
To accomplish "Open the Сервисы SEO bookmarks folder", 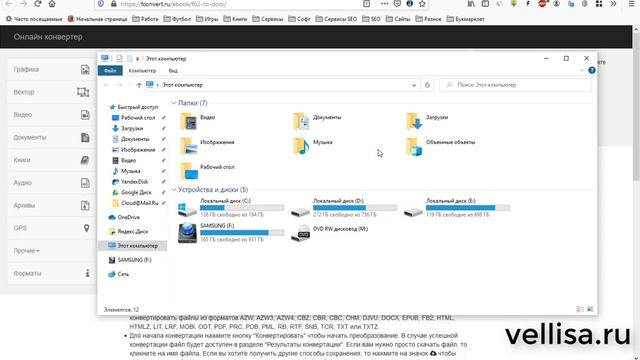I will pyautogui.click(x=336, y=19).
